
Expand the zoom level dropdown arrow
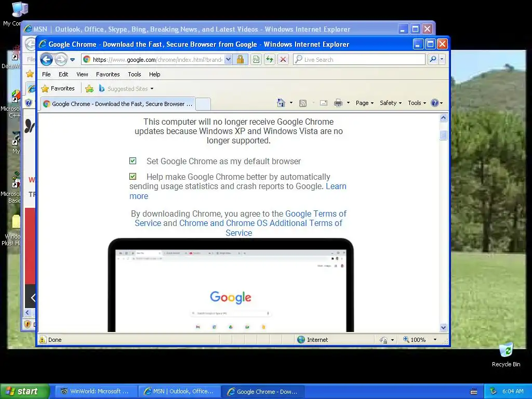point(435,340)
